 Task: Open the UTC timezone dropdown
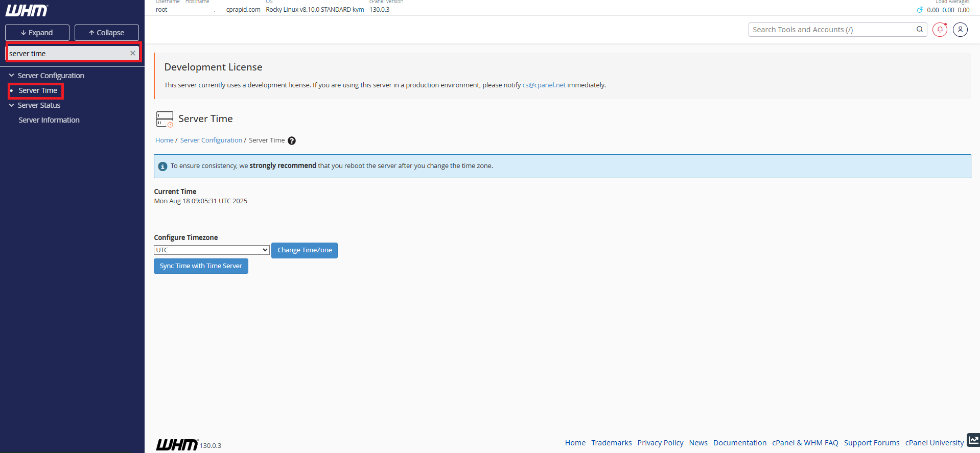pyautogui.click(x=212, y=250)
